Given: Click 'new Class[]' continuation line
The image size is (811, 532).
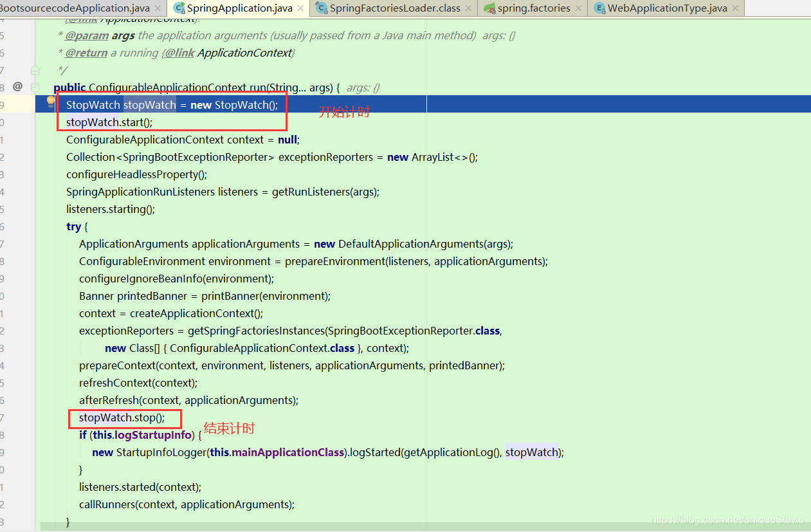Looking at the screenshot, I should [257, 348].
